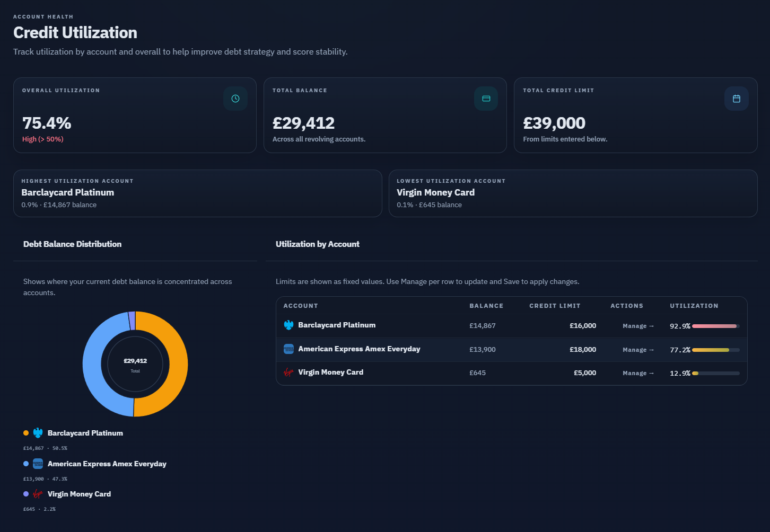Click orange Barclaycard segment of donut chart
The width and height of the screenshot is (770, 532).
click(x=179, y=366)
